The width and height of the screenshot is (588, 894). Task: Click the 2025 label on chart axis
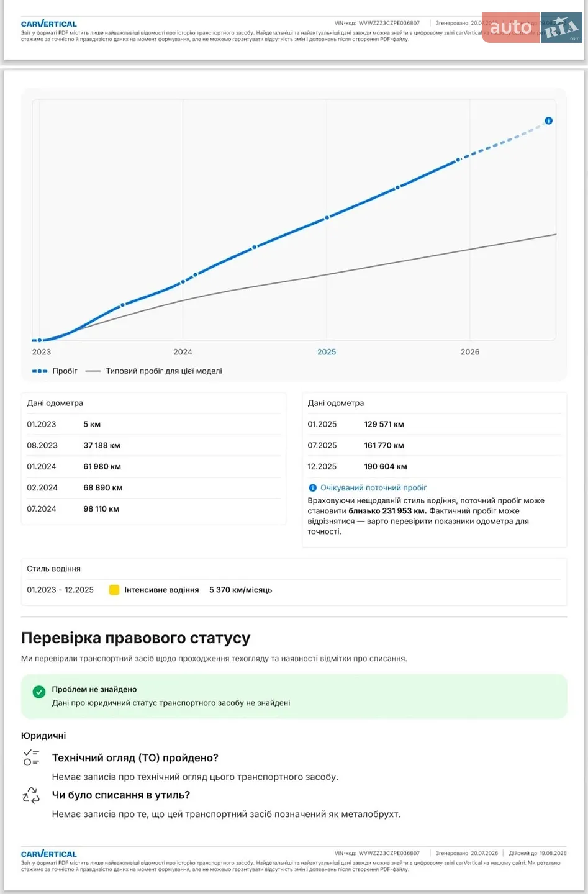pos(327,352)
